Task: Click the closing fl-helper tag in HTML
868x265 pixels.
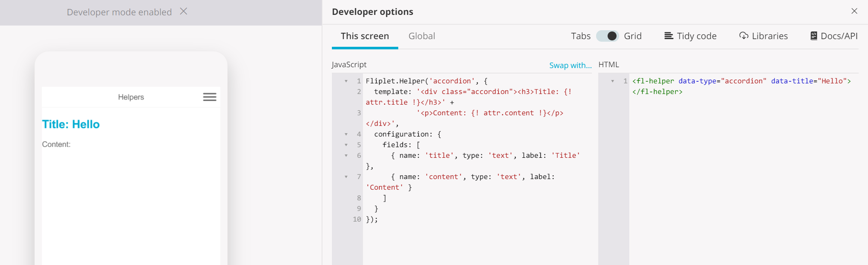Action: click(657, 92)
